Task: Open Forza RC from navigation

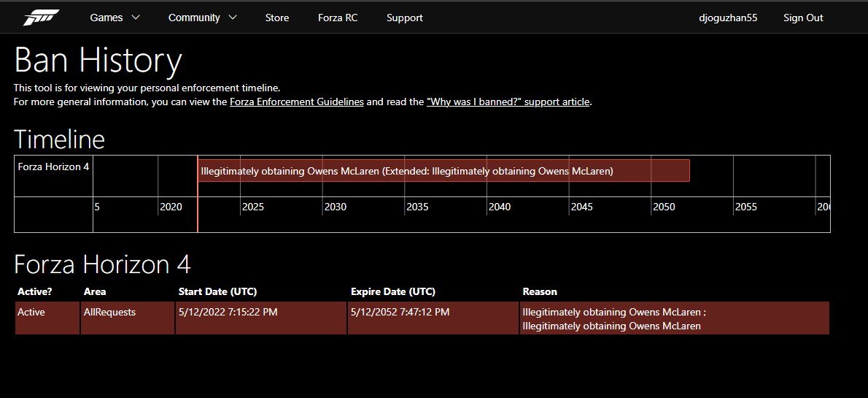Action: [x=338, y=18]
